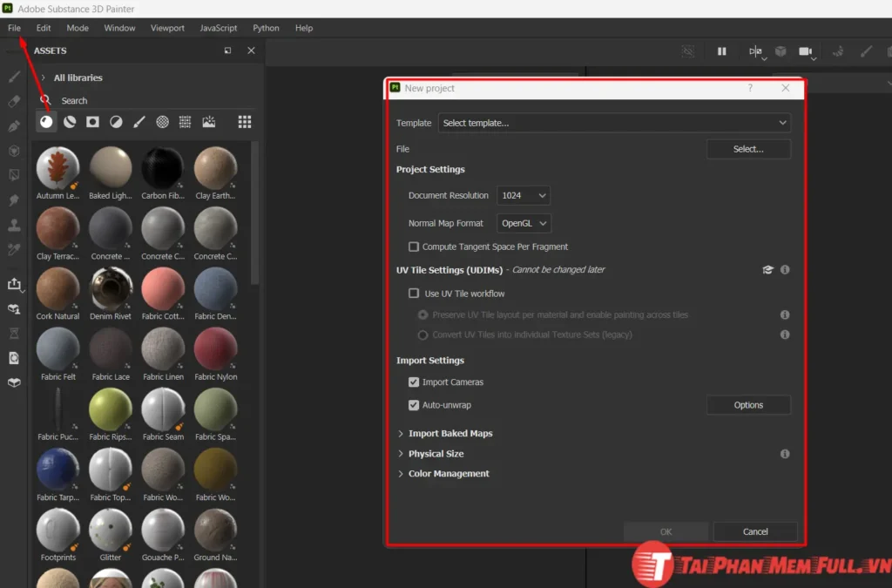Image resolution: width=892 pixels, height=588 pixels.
Task: Filter assets by smart materials
Action: [69, 121]
